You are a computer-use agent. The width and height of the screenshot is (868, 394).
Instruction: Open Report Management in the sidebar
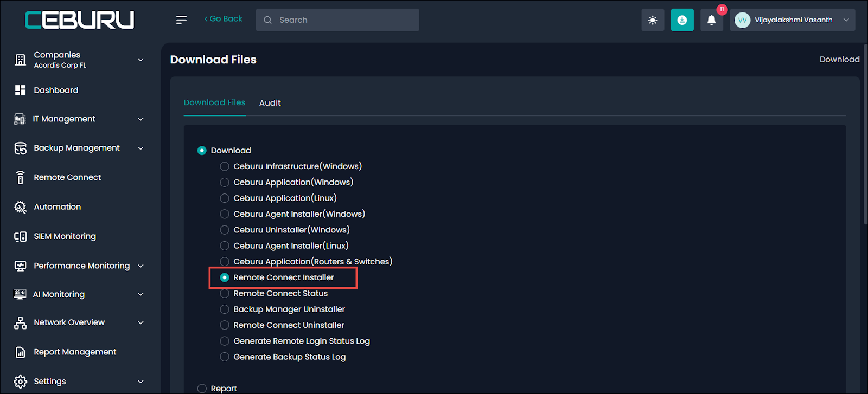click(x=75, y=352)
